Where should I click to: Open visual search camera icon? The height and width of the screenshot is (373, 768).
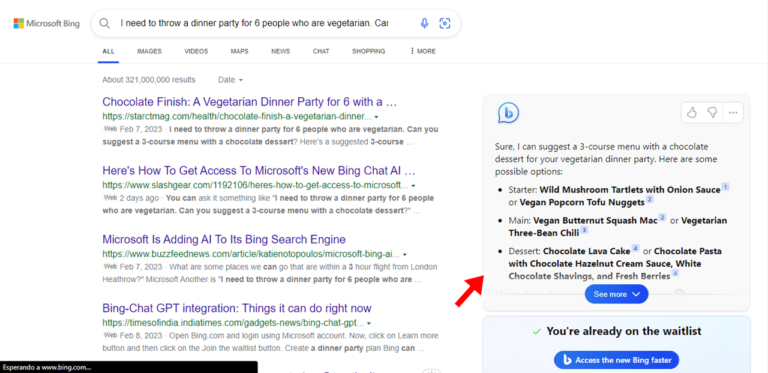[444, 23]
